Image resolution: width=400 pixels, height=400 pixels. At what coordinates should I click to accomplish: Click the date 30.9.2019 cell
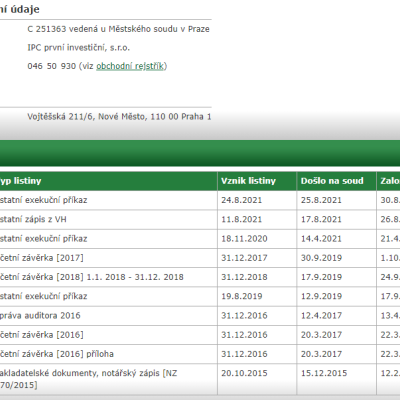(x=321, y=258)
